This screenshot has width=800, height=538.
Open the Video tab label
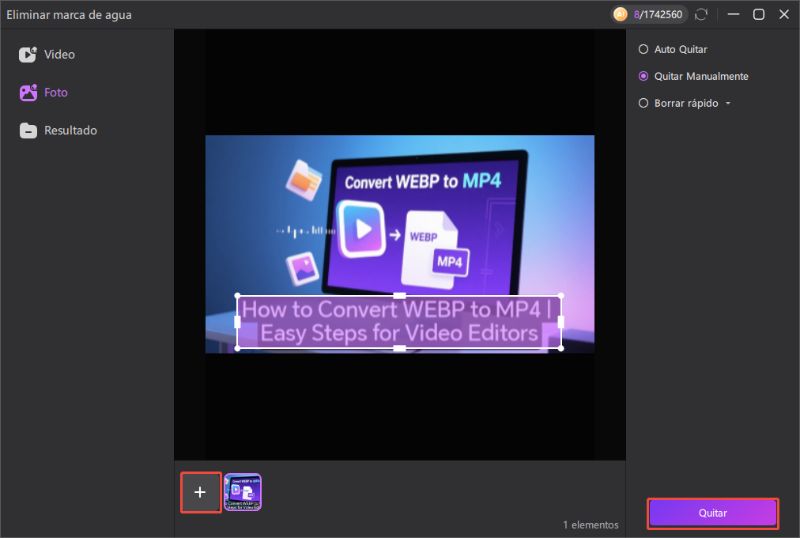pos(59,55)
